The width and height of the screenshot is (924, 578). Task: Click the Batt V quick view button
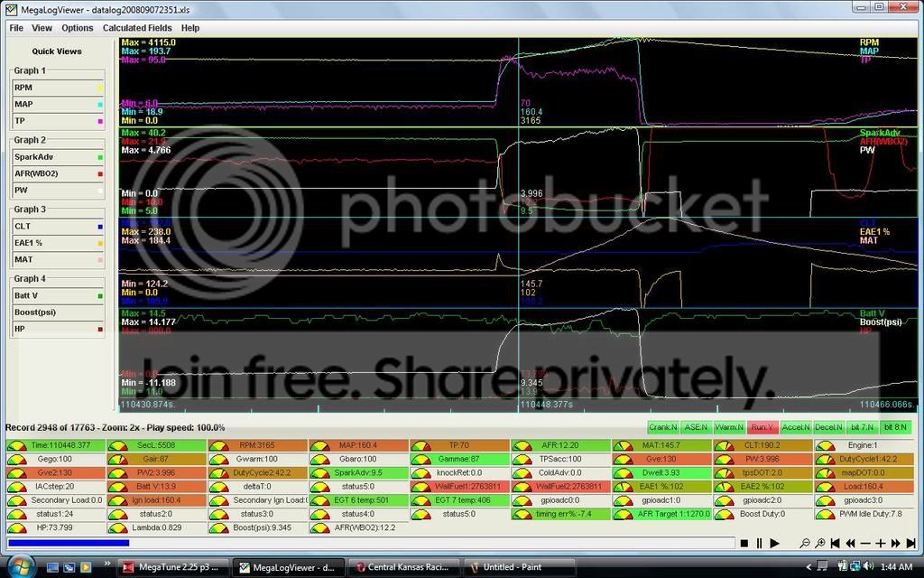tap(59, 296)
